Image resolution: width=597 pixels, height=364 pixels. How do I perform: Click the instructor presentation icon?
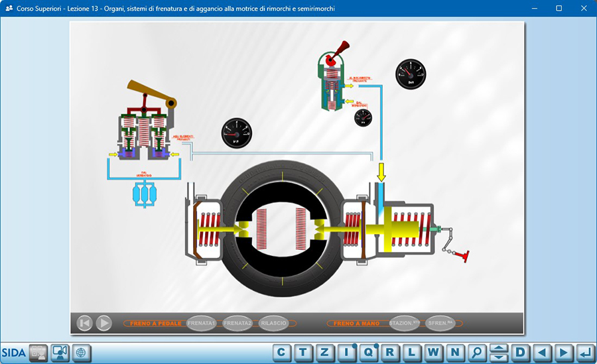[60, 352]
